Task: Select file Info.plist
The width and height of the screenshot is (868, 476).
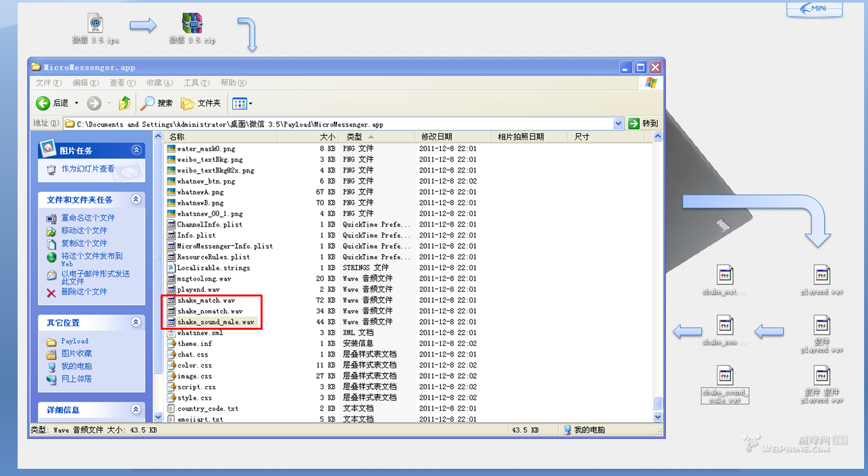Action: coord(196,235)
